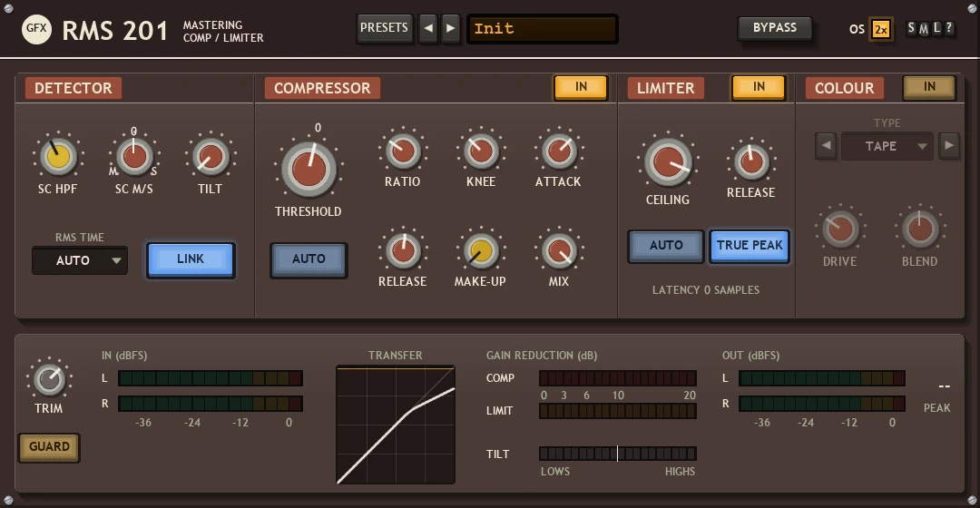Click the DETECTOR section label
Screen dimensions: 980x508
73,88
